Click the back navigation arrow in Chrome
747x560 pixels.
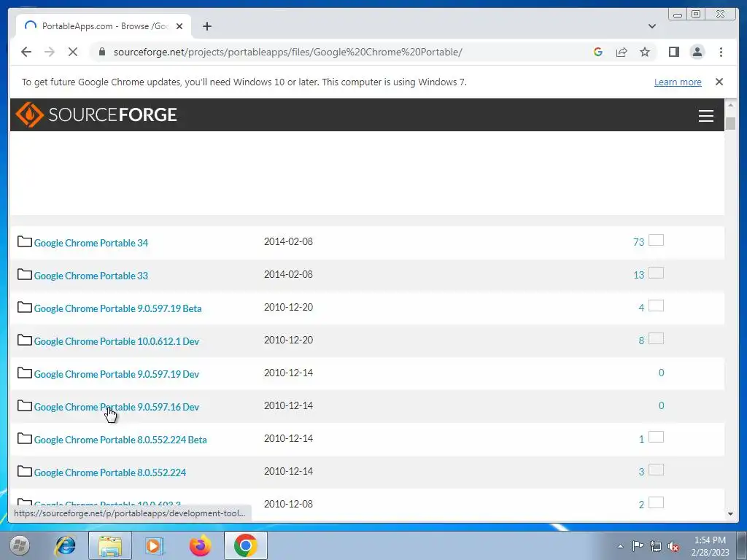pyautogui.click(x=26, y=52)
